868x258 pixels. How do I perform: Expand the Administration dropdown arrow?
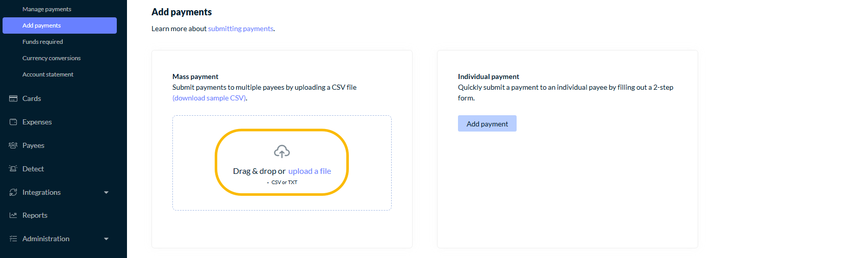point(106,239)
